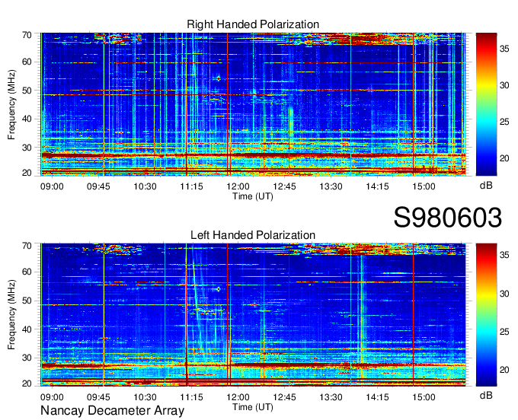Viewport: 518px width, 420px height.
Task: Click the 'Nancay Decameter Array' caption
Action: 112,411
